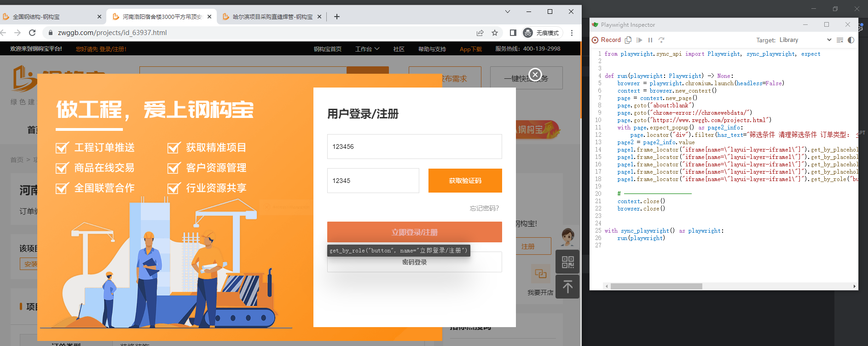Close the 河南洛阳宿舍楼 tab
Viewport: 868px width, 346px height.
pyautogui.click(x=209, y=17)
